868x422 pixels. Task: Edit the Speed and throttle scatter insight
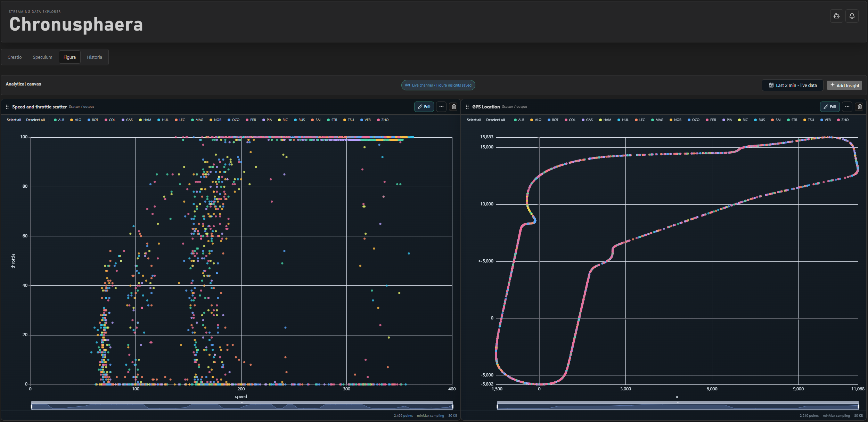point(424,107)
